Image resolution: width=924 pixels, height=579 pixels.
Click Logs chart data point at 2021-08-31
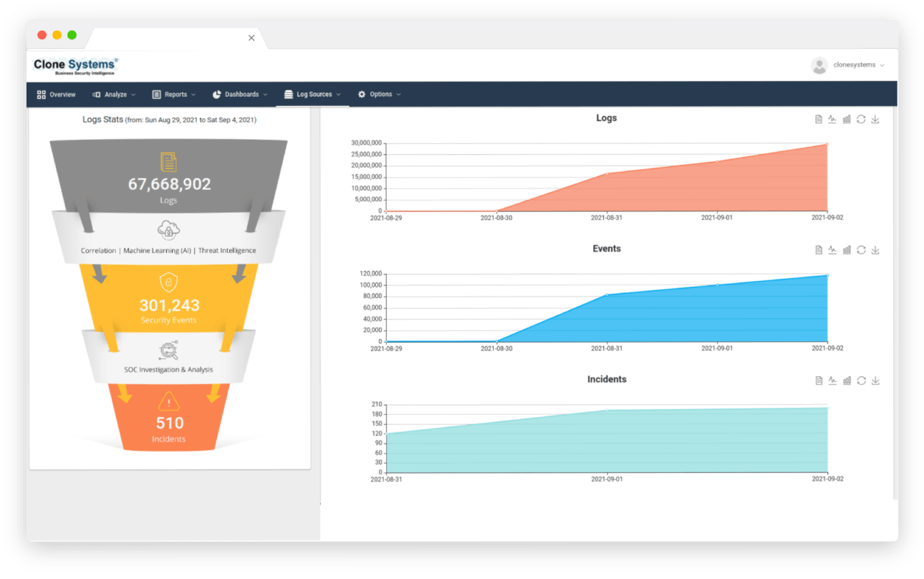[607, 173]
